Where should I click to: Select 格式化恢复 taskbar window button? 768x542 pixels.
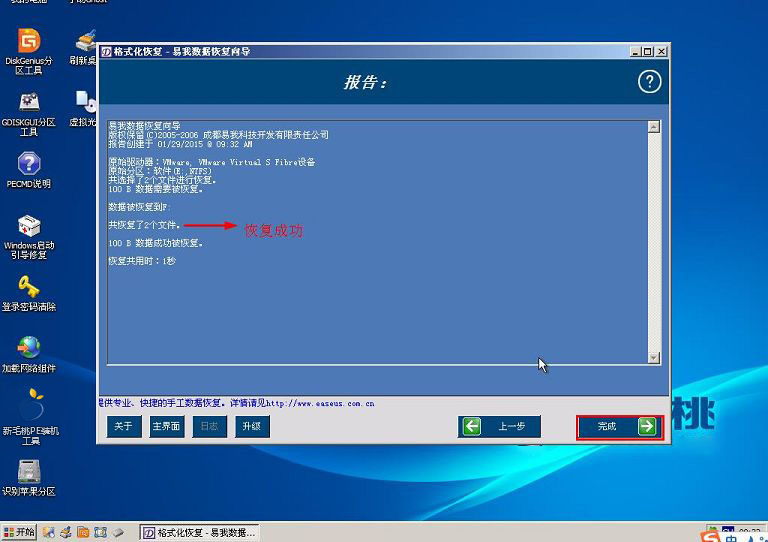click(199, 533)
